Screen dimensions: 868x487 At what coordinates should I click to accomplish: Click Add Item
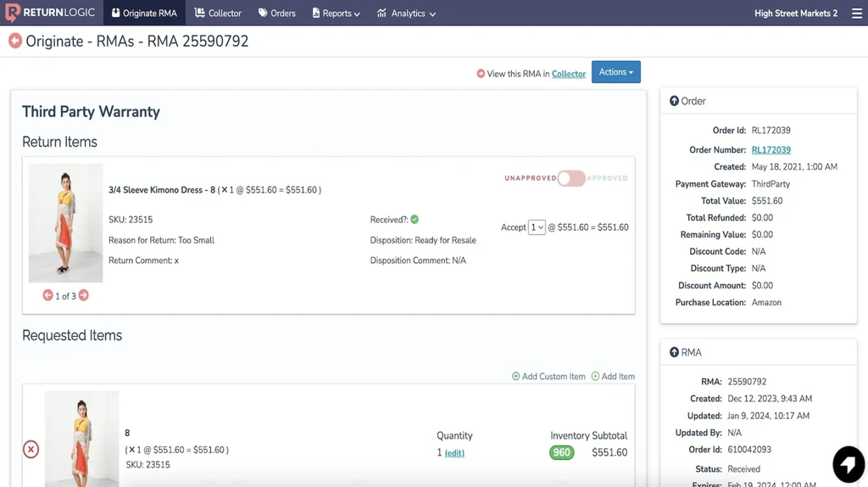tap(613, 376)
